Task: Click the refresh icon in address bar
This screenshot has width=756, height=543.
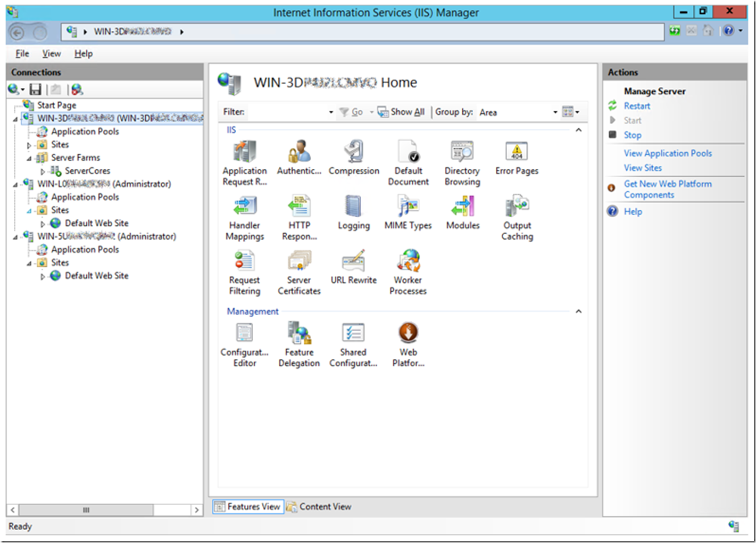Action: (675, 31)
